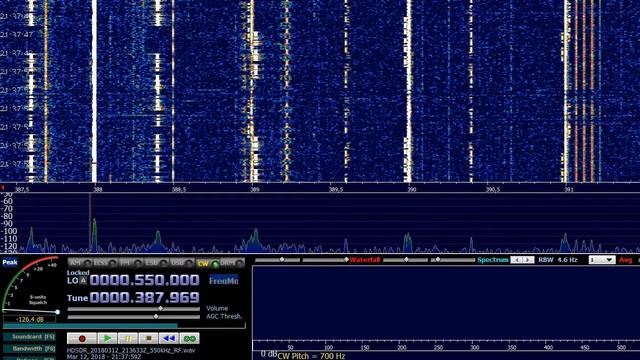Tune to 389 on the frequency axis
The height and width of the screenshot is (360, 640).
tap(255, 189)
